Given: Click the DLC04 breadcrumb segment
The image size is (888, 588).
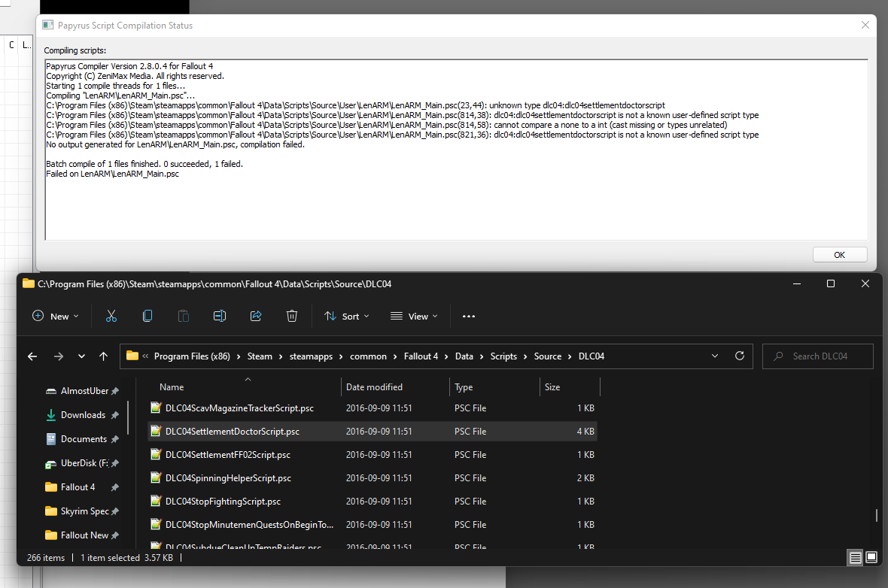Looking at the screenshot, I should click(x=591, y=356).
